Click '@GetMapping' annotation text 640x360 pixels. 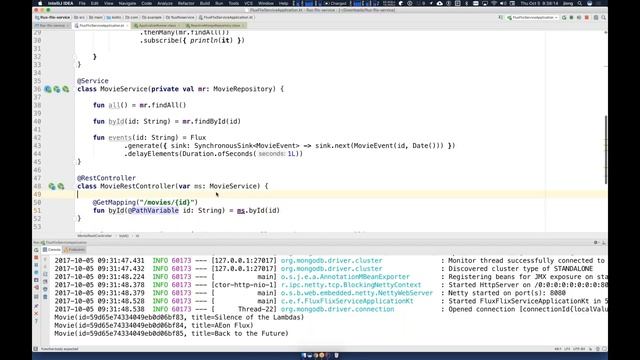coord(115,202)
